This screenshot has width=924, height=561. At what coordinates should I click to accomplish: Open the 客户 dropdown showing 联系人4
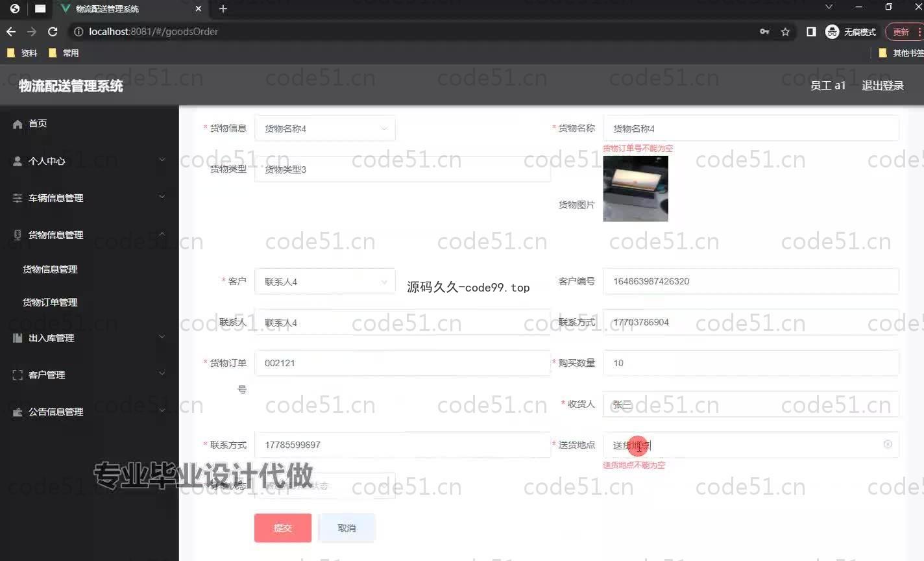[325, 282]
